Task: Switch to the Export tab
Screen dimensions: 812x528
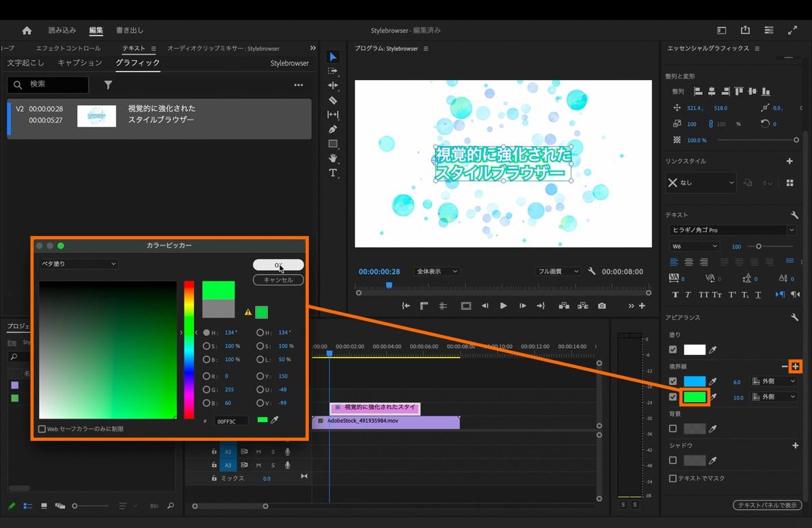Action: 129,30
